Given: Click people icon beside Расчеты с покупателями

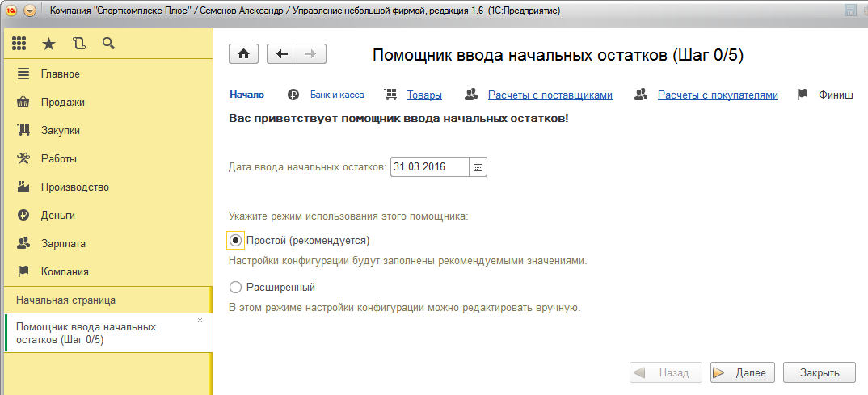Looking at the screenshot, I should click(640, 95).
